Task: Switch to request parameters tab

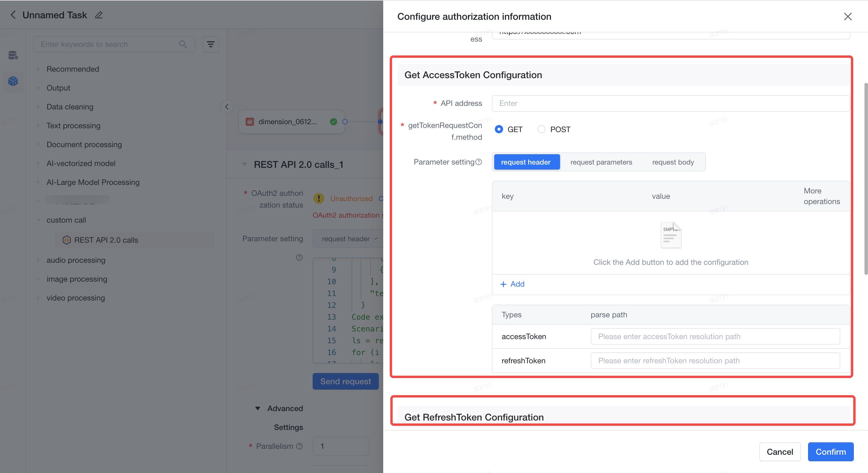Action: coord(601,162)
